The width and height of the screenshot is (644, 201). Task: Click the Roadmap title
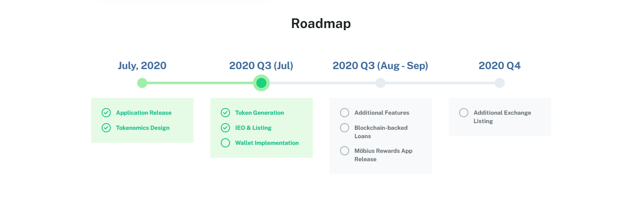[321, 23]
